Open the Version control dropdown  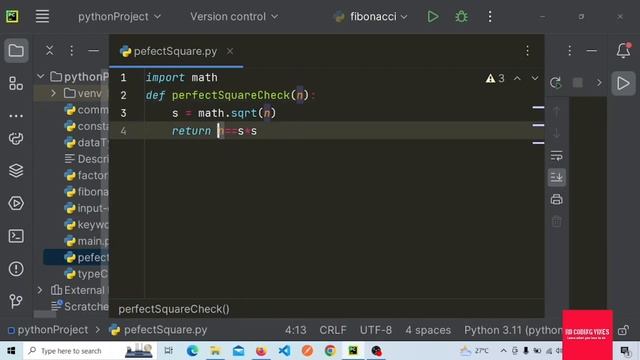[x=234, y=17]
